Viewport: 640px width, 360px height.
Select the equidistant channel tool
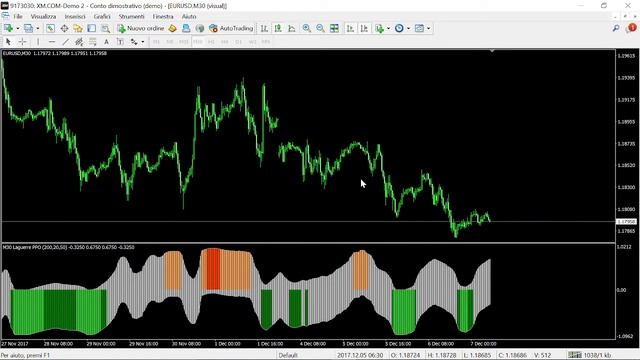pos(79,42)
